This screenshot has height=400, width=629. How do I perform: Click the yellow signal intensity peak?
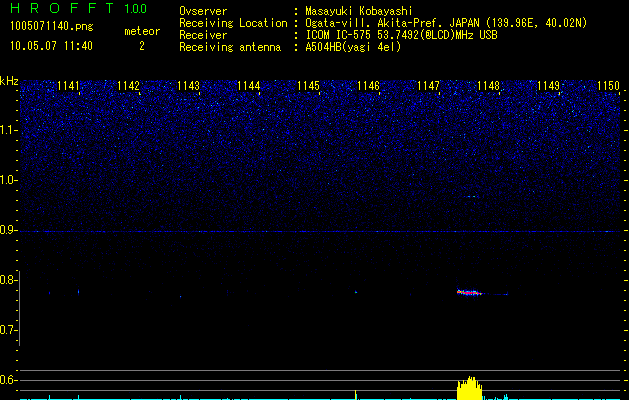tap(468, 388)
